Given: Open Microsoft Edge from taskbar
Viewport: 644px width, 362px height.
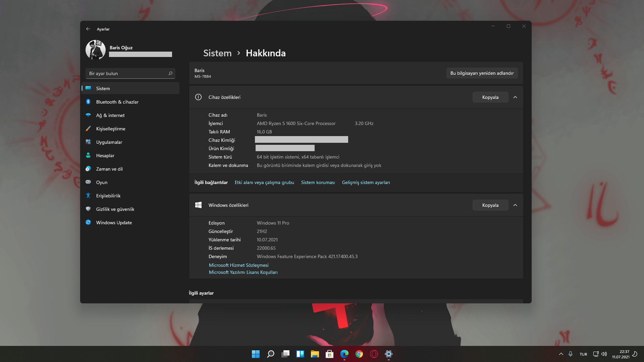Looking at the screenshot, I should click(x=344, y=354).
